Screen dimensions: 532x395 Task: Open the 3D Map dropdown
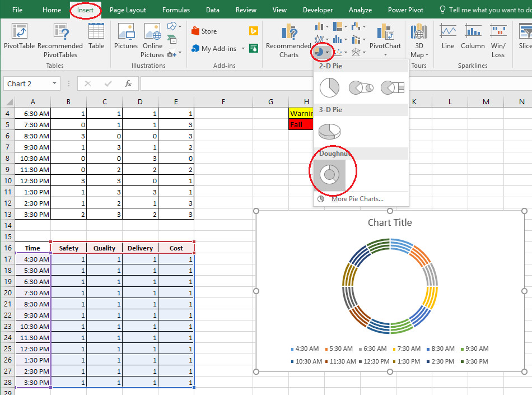426,55
